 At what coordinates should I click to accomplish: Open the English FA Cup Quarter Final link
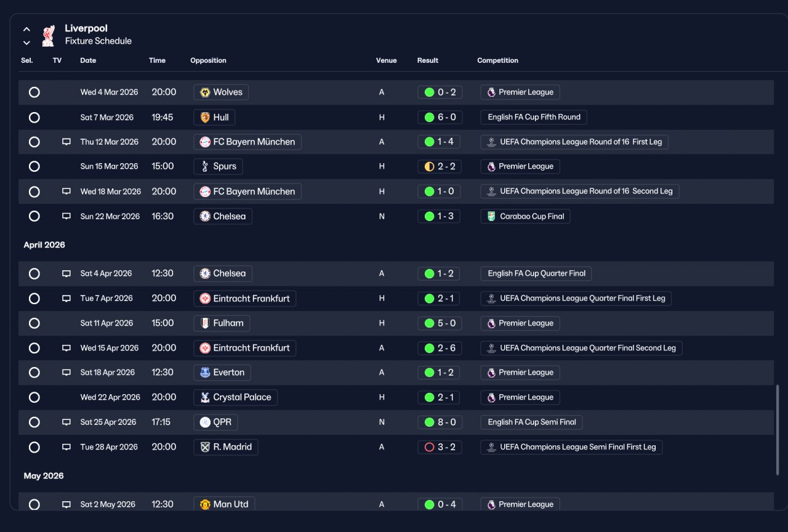[x=536, y=273]
